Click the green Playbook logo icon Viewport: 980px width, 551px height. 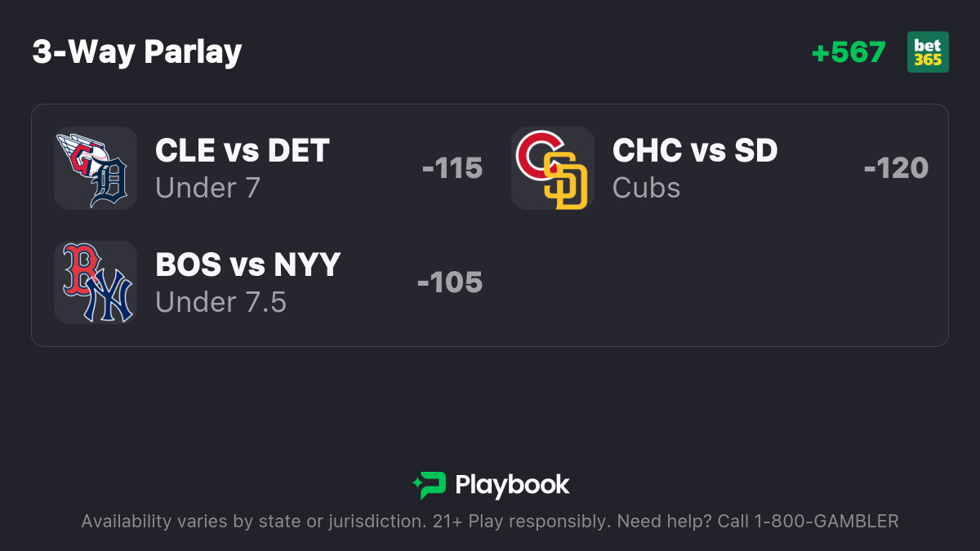(x=429, y=486)
